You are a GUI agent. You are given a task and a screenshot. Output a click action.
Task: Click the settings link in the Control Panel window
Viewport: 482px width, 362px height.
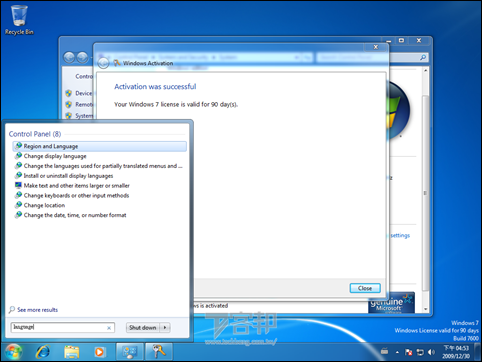(x=400, y=235)
